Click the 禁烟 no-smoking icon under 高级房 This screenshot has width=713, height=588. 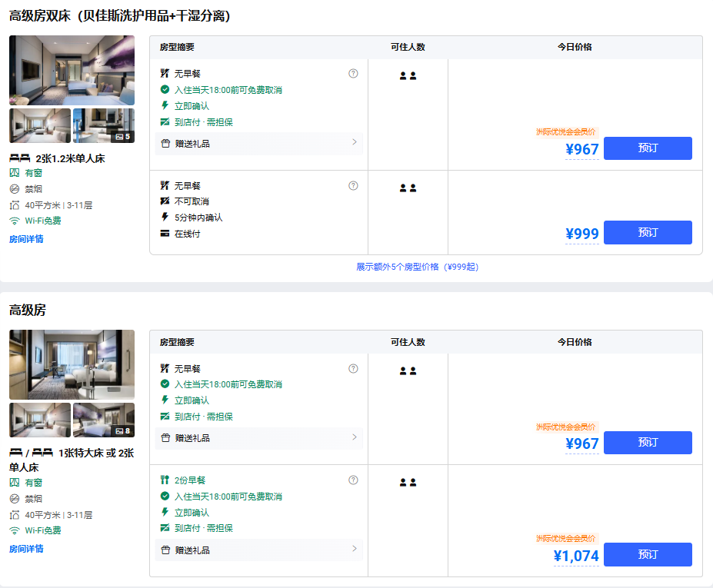pos(14,499)
